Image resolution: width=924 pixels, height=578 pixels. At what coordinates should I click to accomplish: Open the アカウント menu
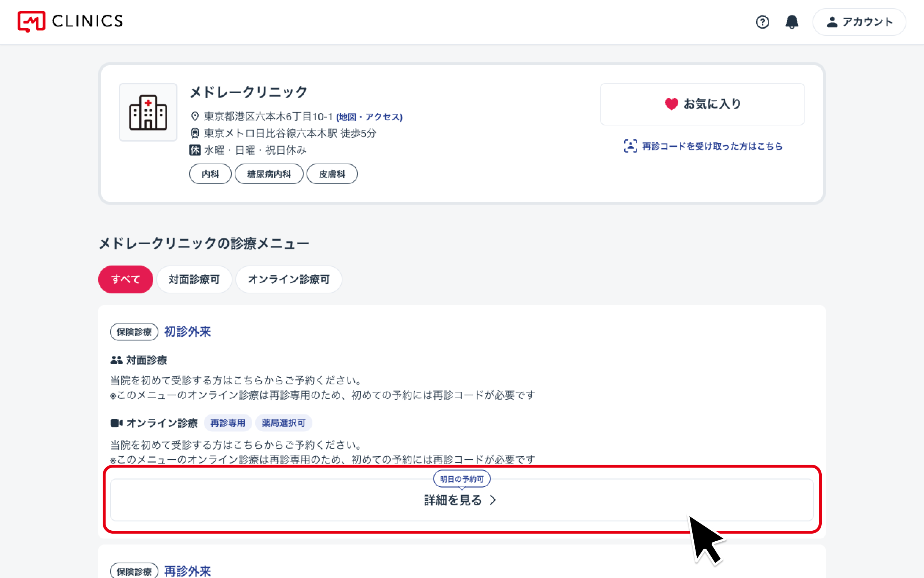pos(859,22)
